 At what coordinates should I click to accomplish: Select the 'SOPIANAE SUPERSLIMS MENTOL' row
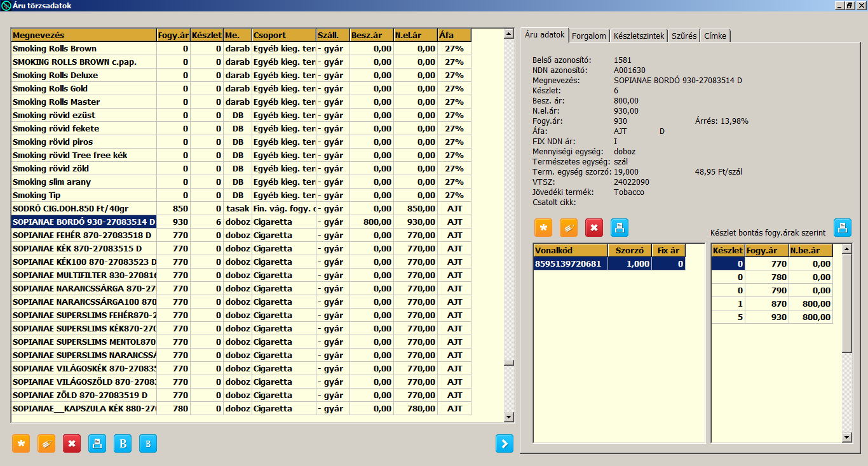click(x=241, y=342)
